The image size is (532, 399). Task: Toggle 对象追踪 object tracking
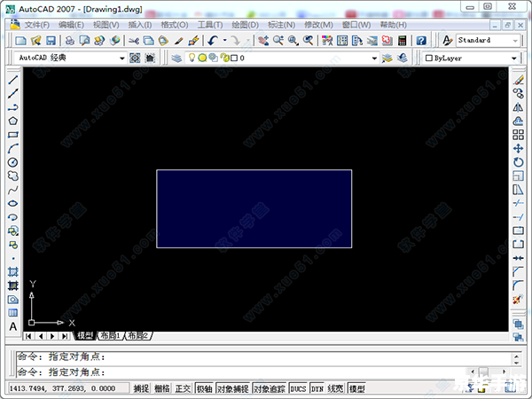(270, 388)
